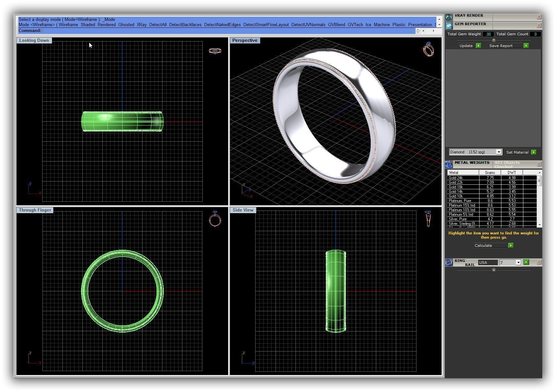Viewport: 556px width, 392px height.
Task: Click the VRay Render panel icon
Action: [449, 17]
